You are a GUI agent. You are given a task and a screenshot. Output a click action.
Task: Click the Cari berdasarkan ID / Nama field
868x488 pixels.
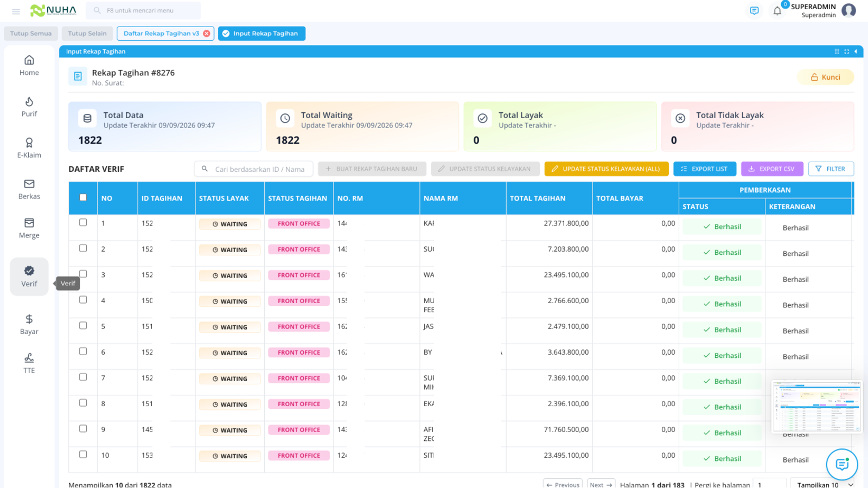click(x=254, y=169)
